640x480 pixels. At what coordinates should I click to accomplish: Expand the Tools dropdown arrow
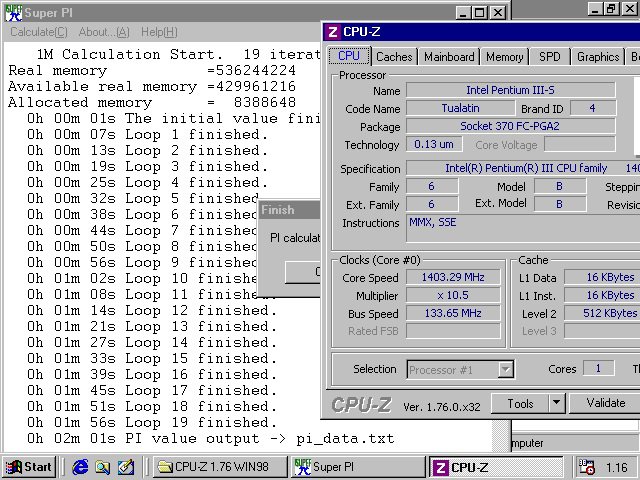click(x=558, y=403)
